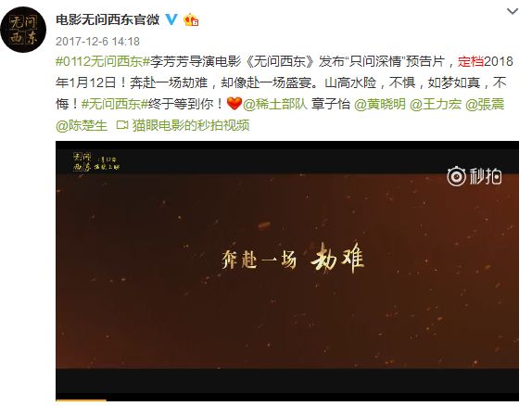Open the @黄晓明 mention
Viewport: 532px width, 406px height.
pos(380,104)
